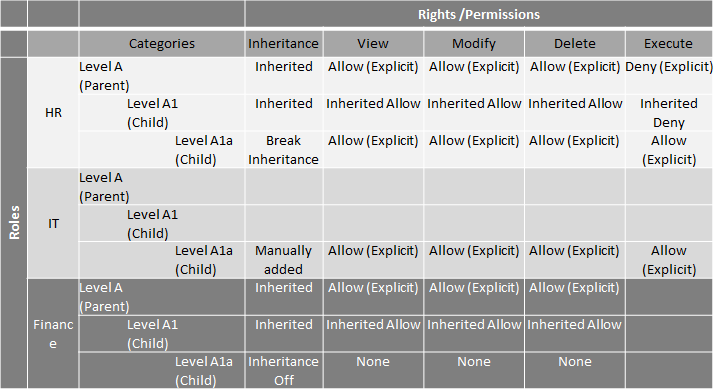Click HR Level A (Parent) category cell

click(162, 76)
